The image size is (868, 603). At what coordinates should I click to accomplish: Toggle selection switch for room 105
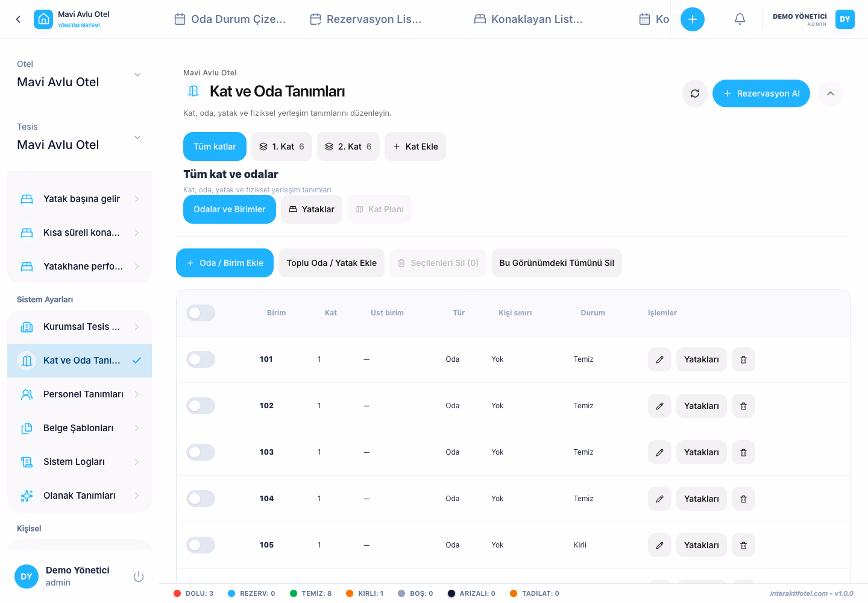(201, 545)
